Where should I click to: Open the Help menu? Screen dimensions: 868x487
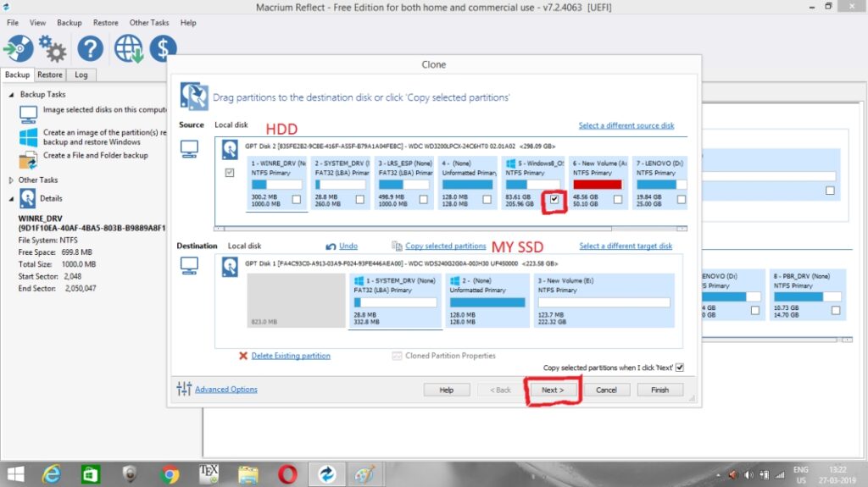click(188, 23)
